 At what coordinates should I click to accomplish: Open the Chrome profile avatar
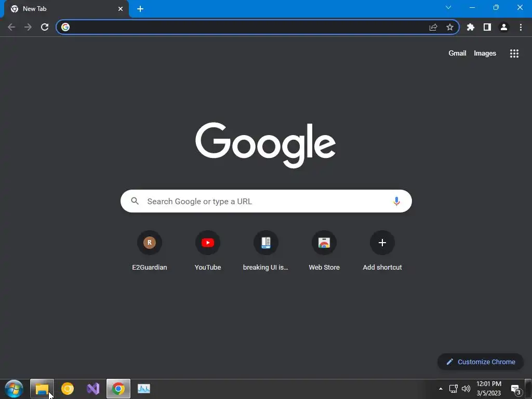(504, 27)
